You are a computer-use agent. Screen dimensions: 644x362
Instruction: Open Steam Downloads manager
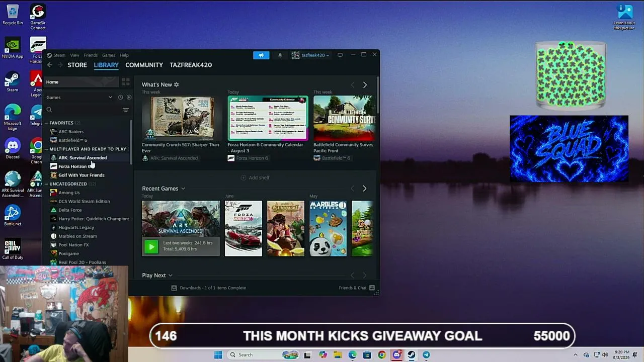pyautogui.click(x=209, y=288)
